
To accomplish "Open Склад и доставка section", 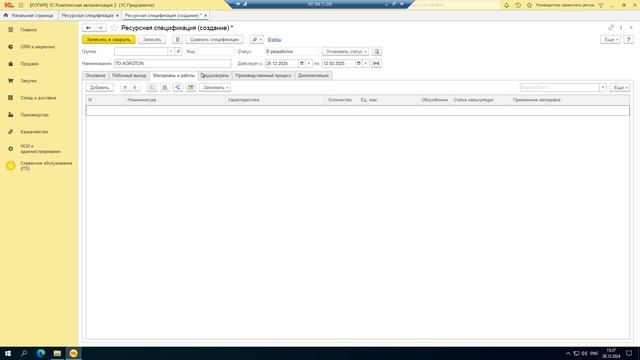I will pyautogui.click(x=38, y=98).
